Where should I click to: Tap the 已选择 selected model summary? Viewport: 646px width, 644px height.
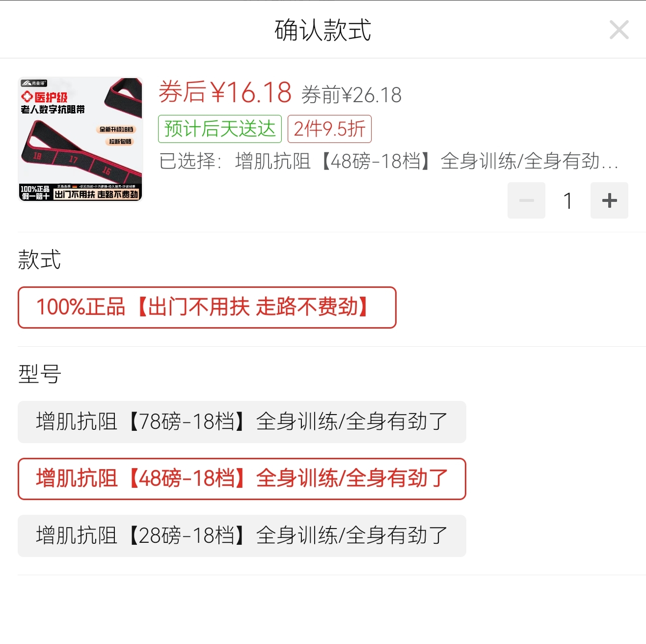(x=388, y=161)
